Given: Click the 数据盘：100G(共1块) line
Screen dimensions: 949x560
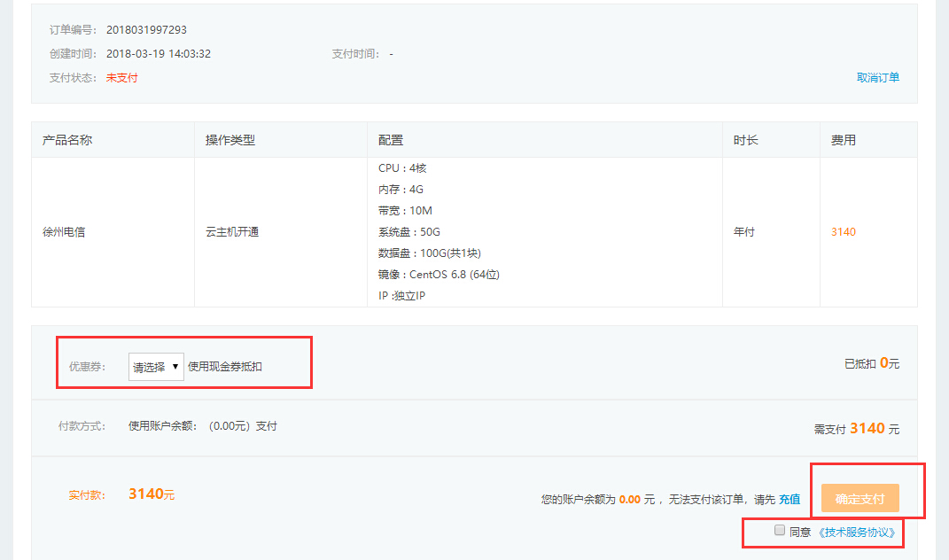Looking at the screenshot, I should (430, 253).
